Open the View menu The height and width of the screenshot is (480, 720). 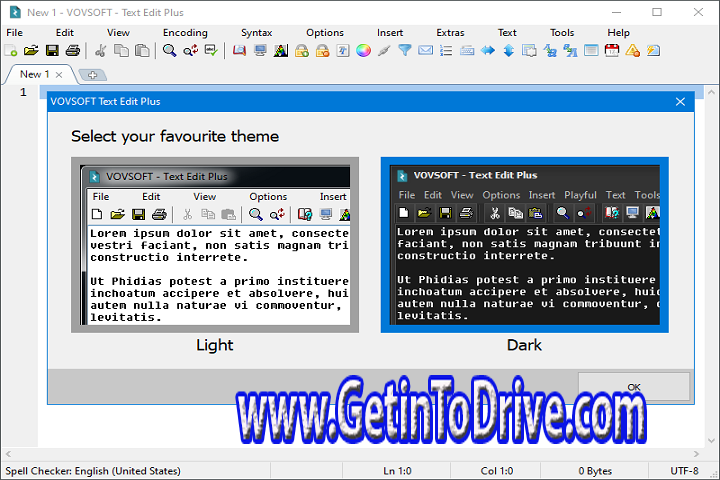point(118,33)
